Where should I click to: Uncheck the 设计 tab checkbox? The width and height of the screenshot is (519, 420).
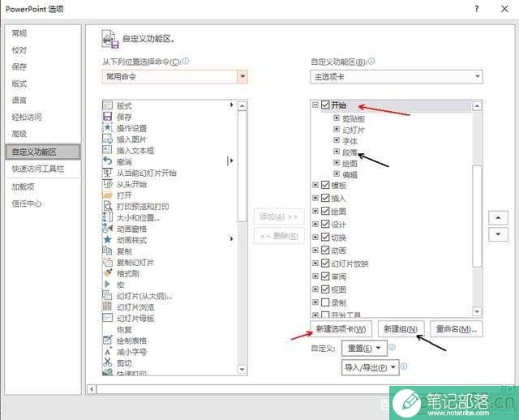[325, 224]
